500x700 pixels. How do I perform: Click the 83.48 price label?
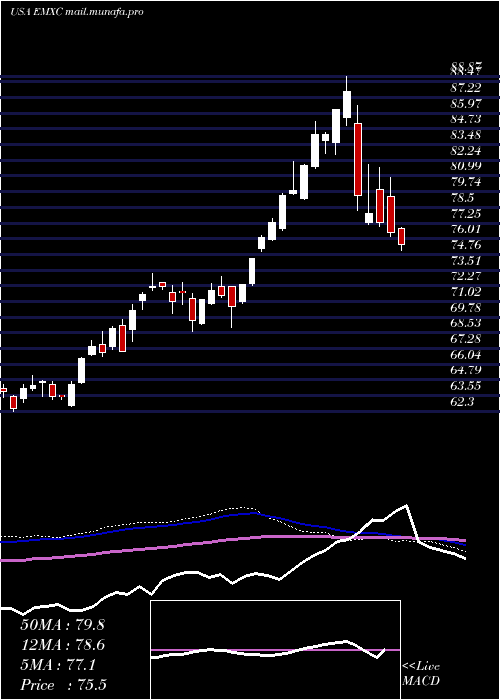[x=468, y=135]
